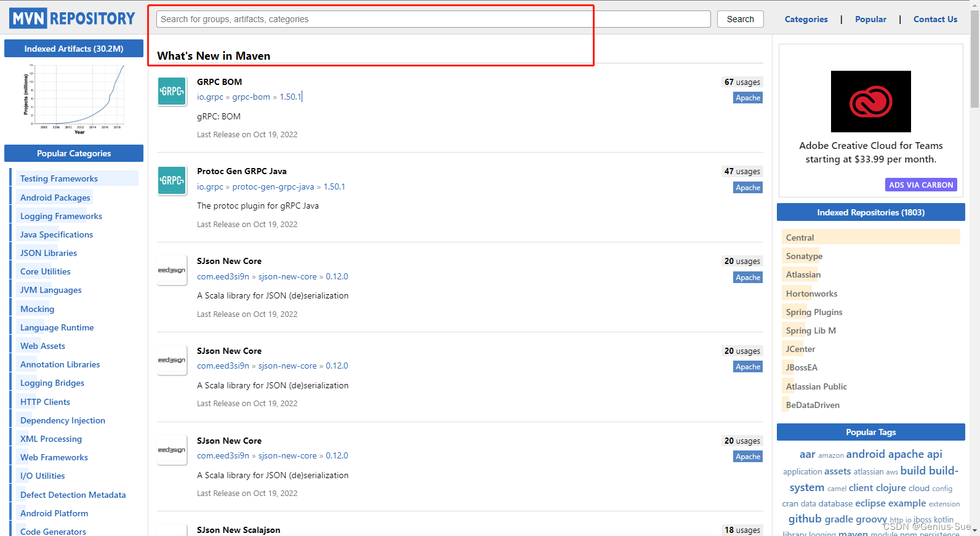The height and width of the screenshot is (536, 980).
Task: Click Apache license tag on GRPC BOM
Action: (748, 98)
